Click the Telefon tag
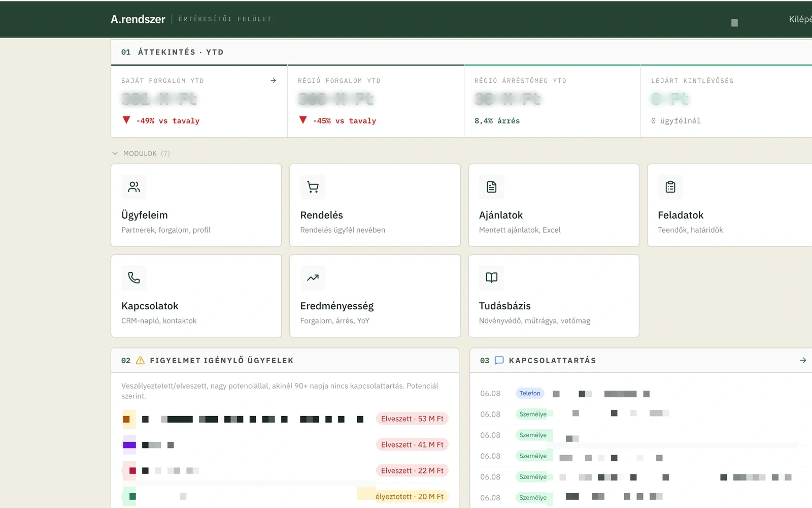 coord(530,393)
